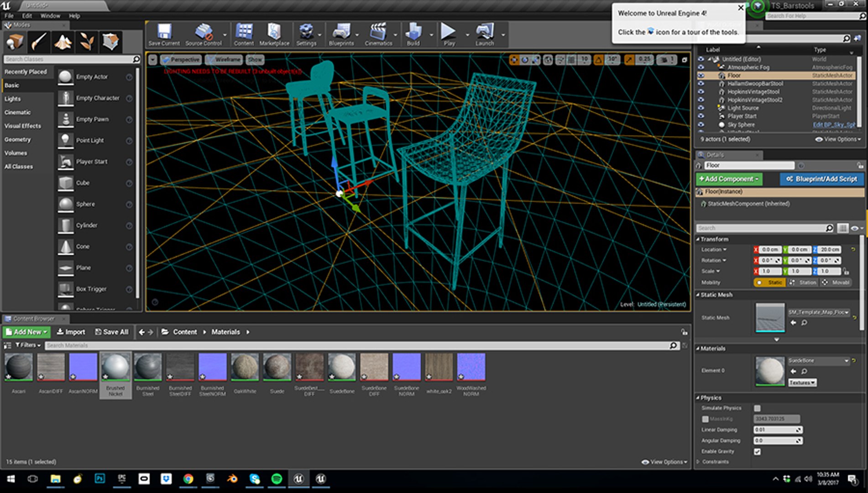Select Geometry Editing mode icon

click(x=110, y=42)
